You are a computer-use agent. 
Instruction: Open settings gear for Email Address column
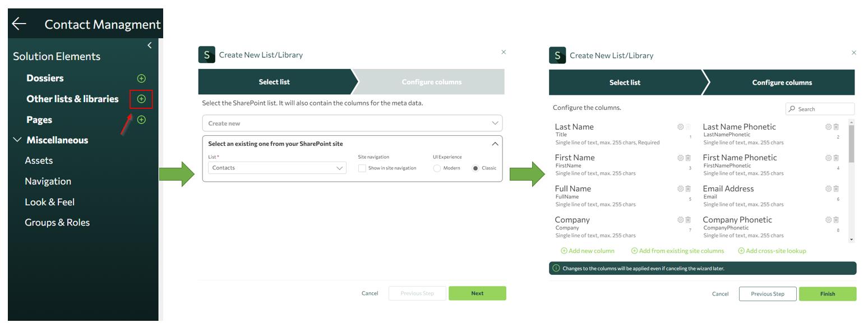pyautogui.click(x=828, y=189)
